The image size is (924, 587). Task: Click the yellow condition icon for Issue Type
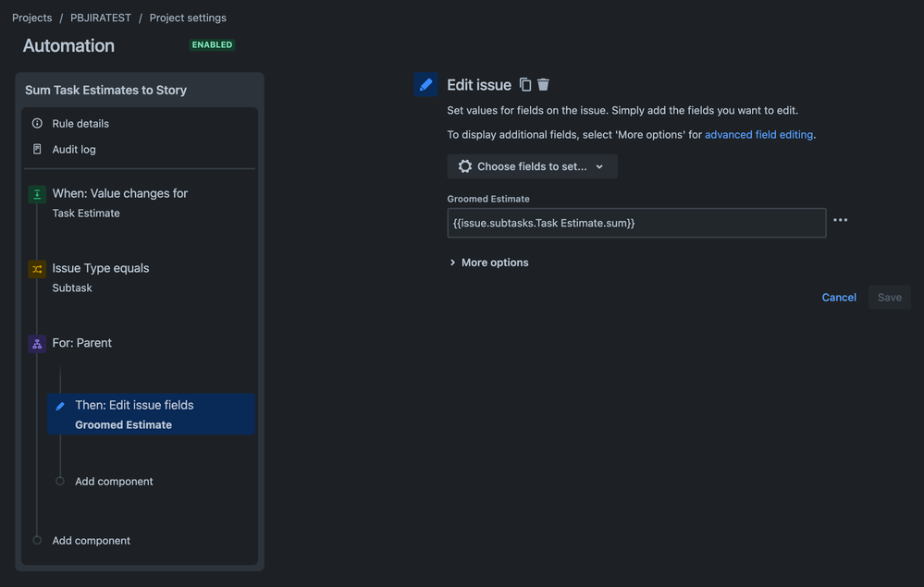tap(37, 269)
